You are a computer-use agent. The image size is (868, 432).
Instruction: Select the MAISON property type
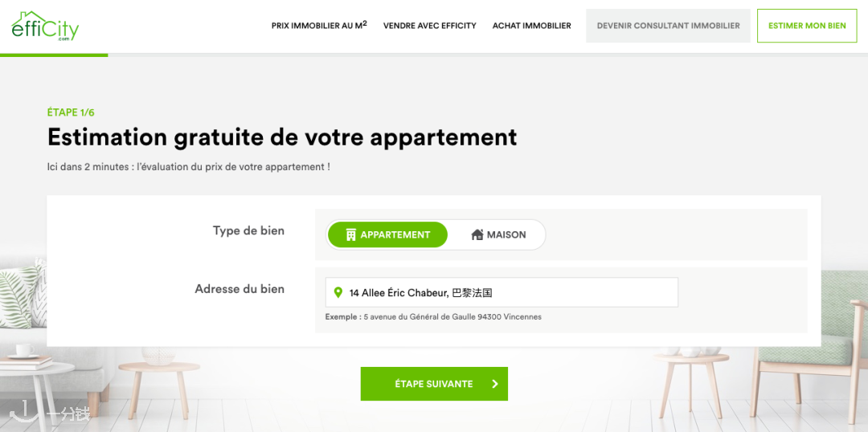(498, 234)
